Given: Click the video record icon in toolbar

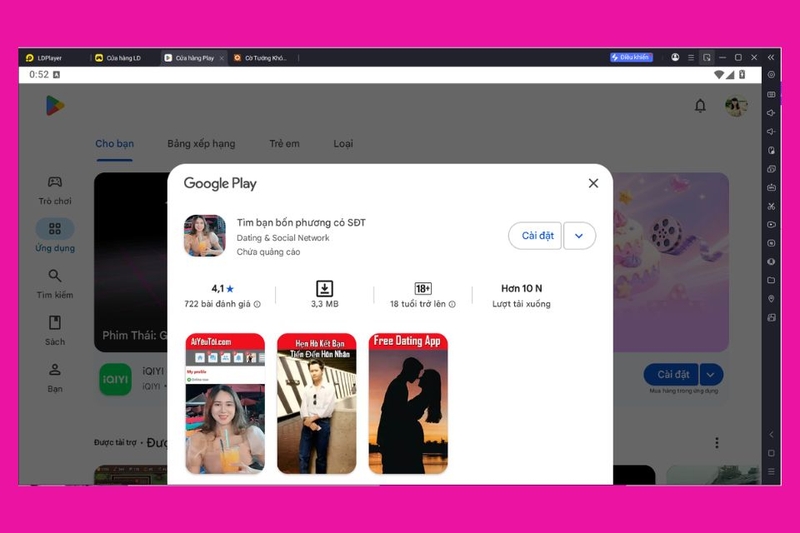Looking at the screenshot, I should pyautogui.click(x=771, y=224).
